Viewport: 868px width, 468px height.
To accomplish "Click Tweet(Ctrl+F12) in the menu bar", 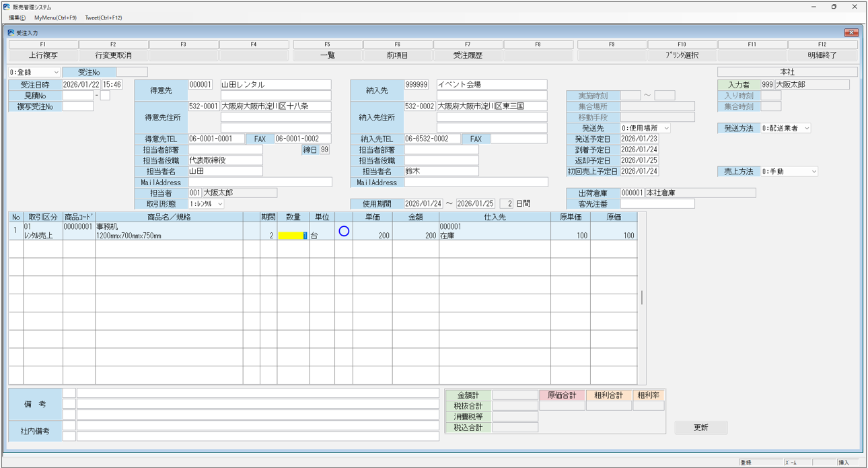I will (x=103, y=18).
